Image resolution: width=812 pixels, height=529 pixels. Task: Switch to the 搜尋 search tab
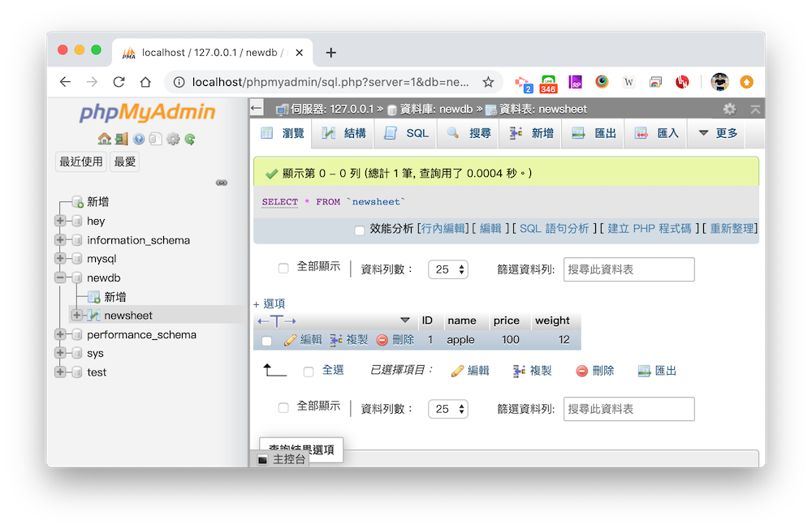pos(469,134)
